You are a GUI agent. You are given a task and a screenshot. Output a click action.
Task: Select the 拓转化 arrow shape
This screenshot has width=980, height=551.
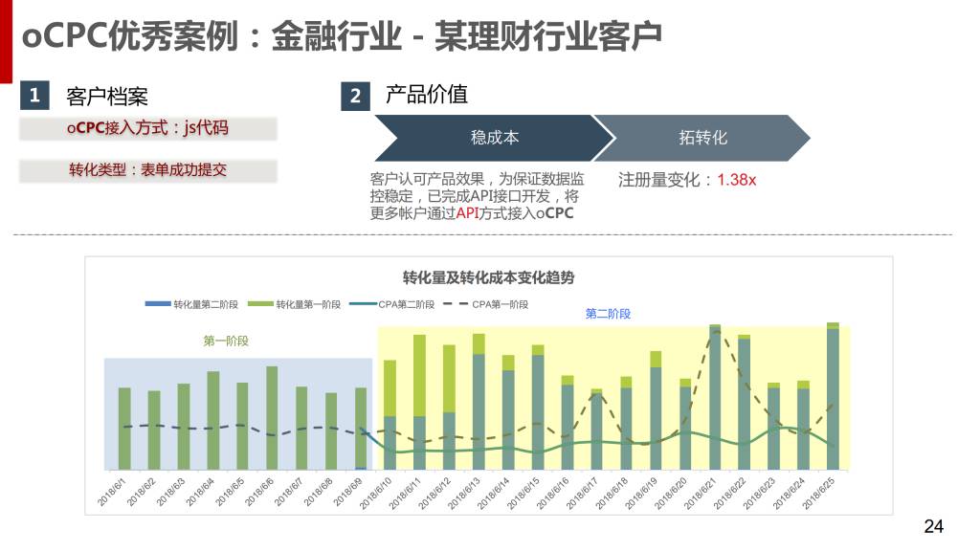coord(702,138)
